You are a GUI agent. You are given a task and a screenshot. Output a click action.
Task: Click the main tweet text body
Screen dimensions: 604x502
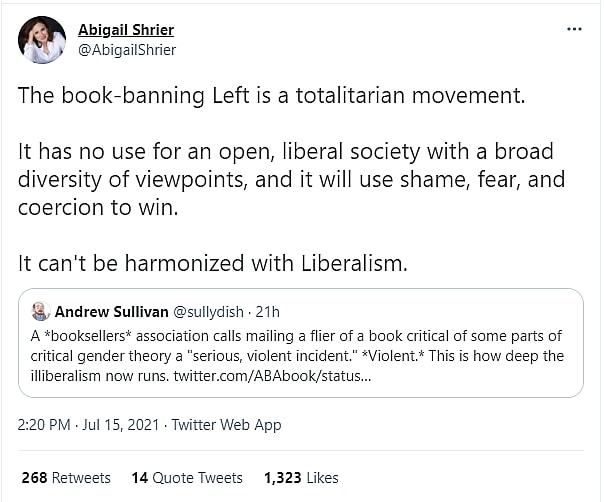click(290, 180)
